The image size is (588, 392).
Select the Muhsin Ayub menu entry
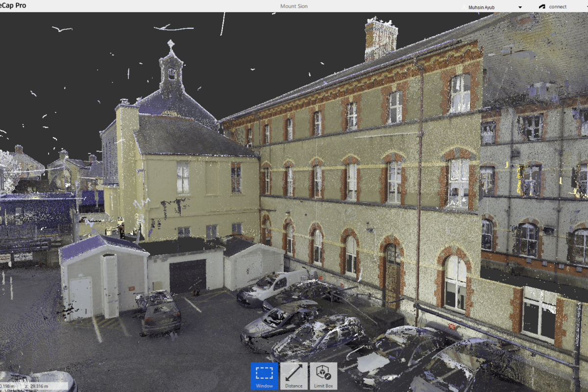point(481,6)
